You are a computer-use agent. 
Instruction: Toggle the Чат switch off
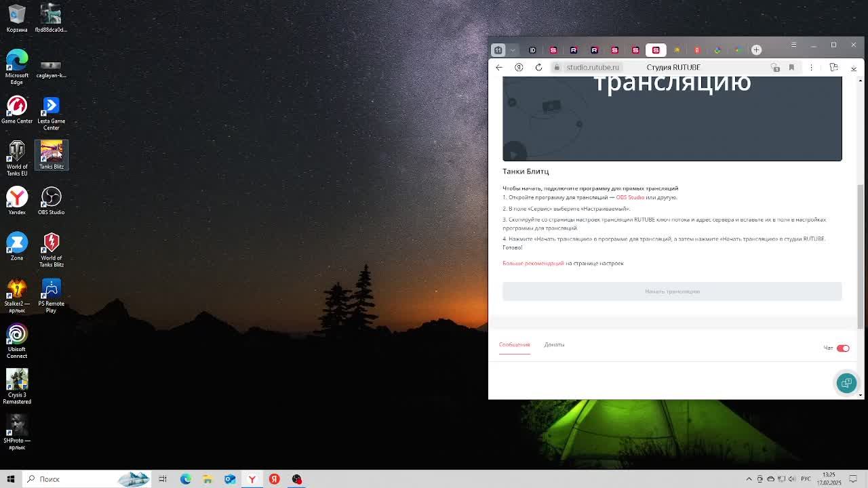pyautogui.click(x=843, y=348)
